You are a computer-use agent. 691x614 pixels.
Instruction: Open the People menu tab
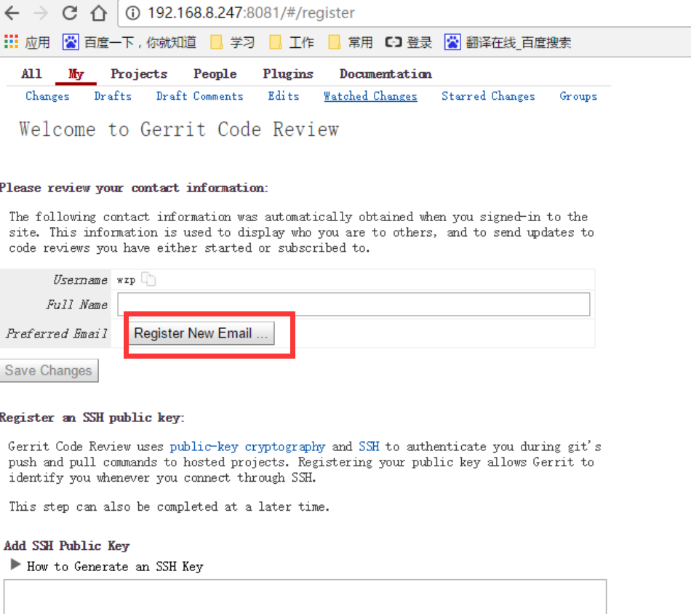point(215,74)
